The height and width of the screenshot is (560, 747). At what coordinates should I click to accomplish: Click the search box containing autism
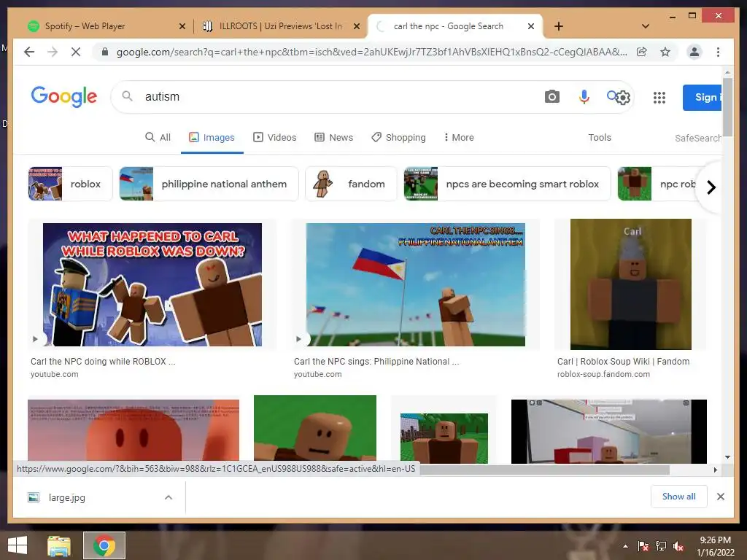(333, 97)
